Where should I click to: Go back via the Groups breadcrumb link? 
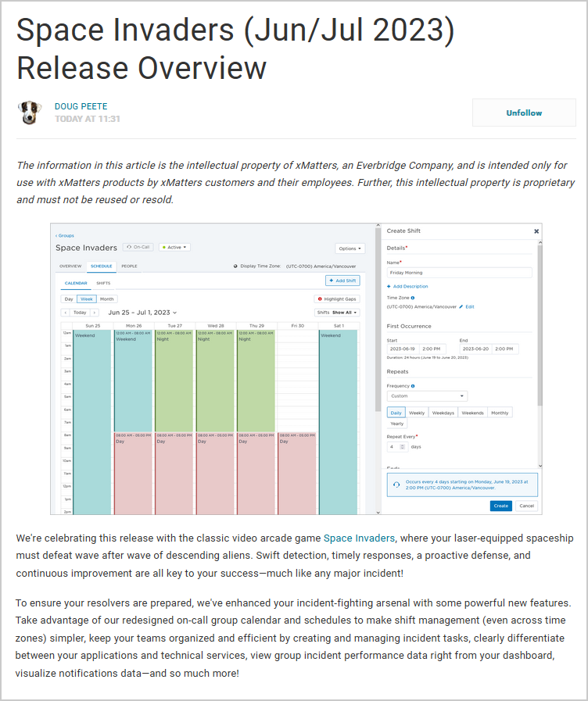[65, 235]
